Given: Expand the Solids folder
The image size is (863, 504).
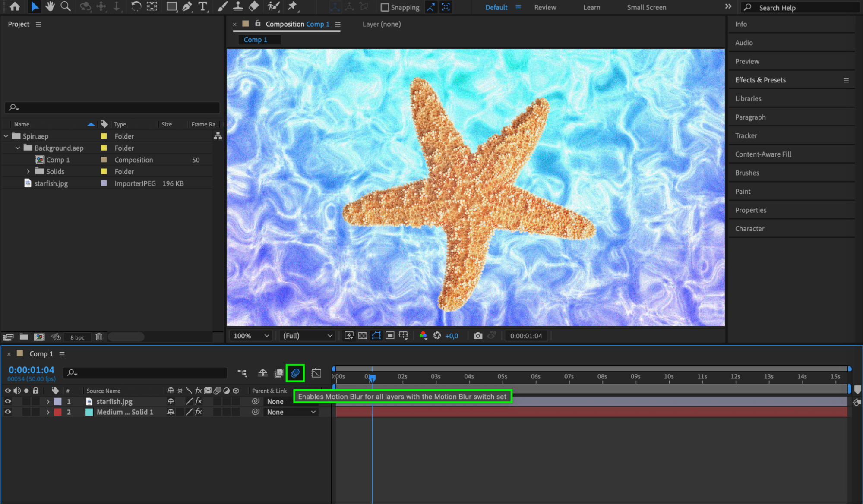Looking at the screenshot, I should 28,171.
